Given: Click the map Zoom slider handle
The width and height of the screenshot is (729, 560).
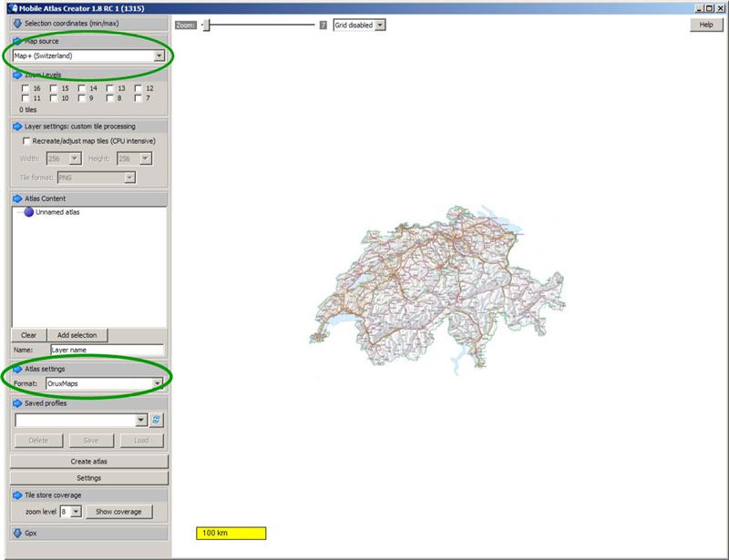Looking at the screenshot, I should 207,25.
